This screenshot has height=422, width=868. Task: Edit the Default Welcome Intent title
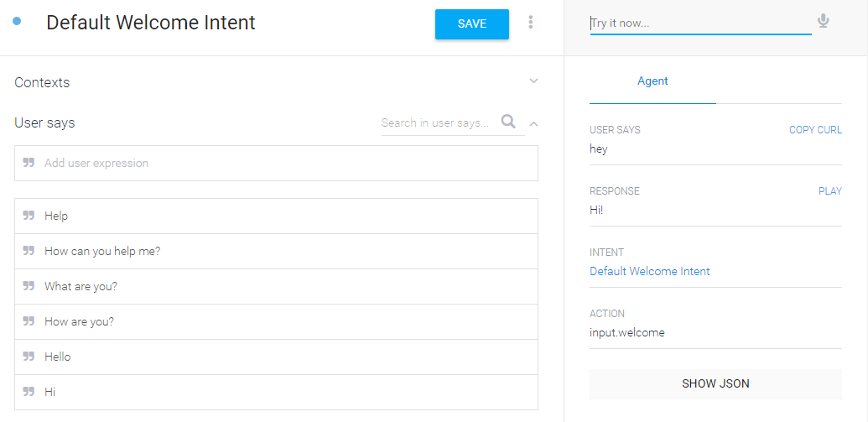coord(151,22)
